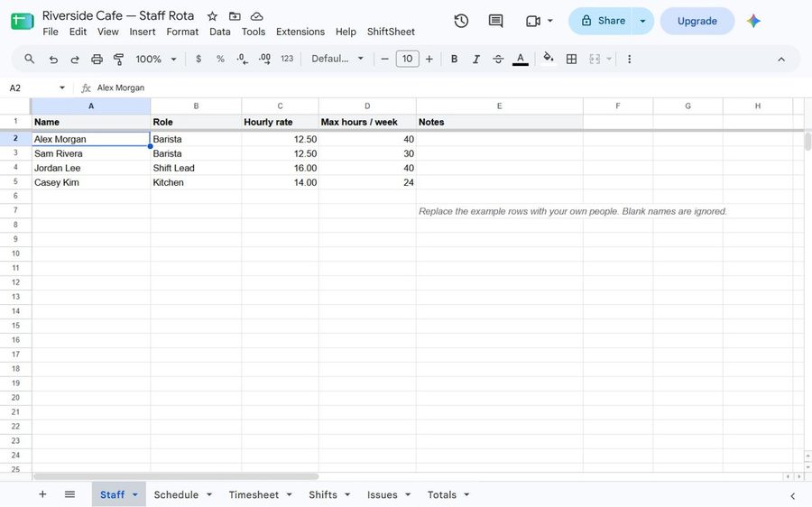Open the borders tool
This screenshot has width=812, height=507.
point(572,59)
